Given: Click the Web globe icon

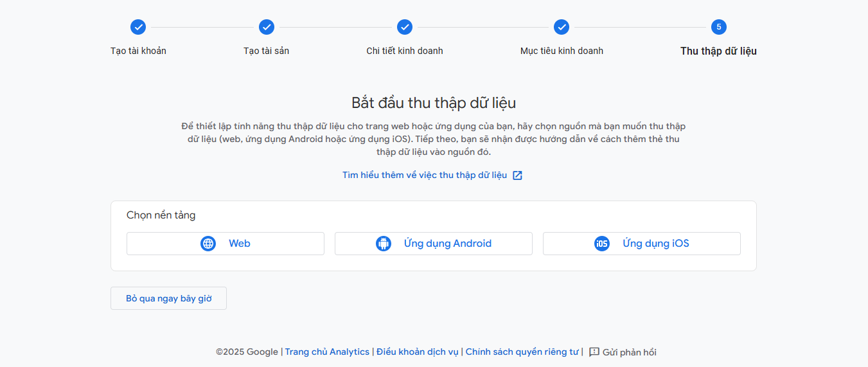Looking at the screenshot, I should tap(208, 244).
